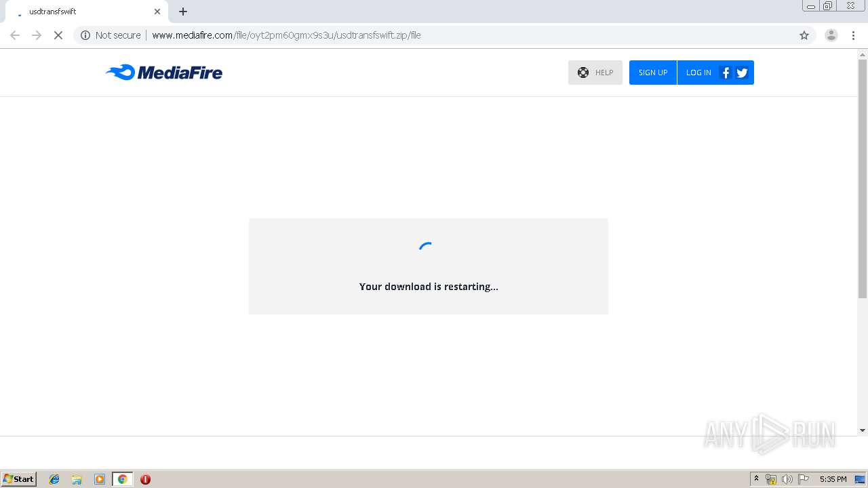The height and width of the screenshot is (488, 868).
Task: Open the Windows Start menu
Action: (x=19, y=479)
